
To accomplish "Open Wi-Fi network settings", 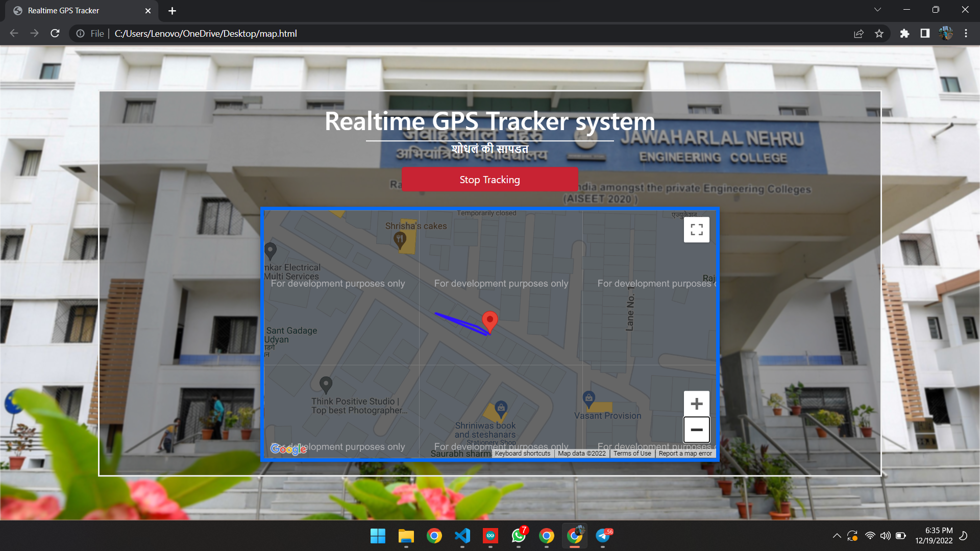I will tap(870, 536).
